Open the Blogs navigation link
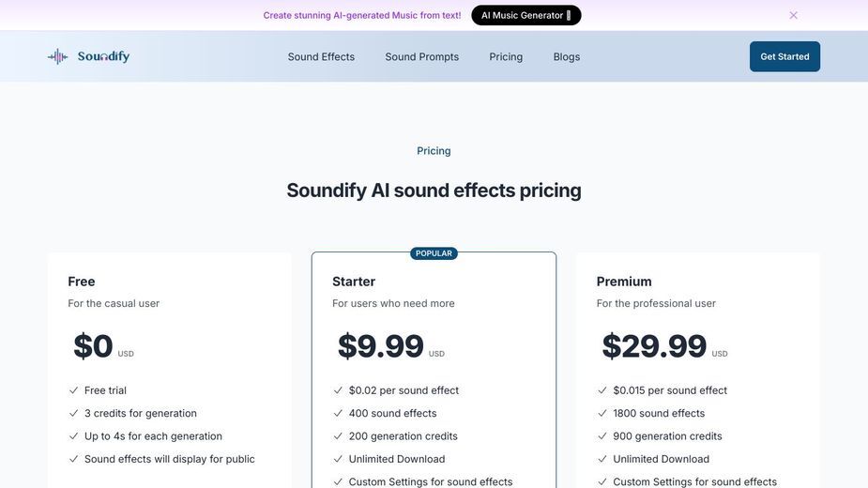Viewport: 868px width, 488px height. (566, 56)
